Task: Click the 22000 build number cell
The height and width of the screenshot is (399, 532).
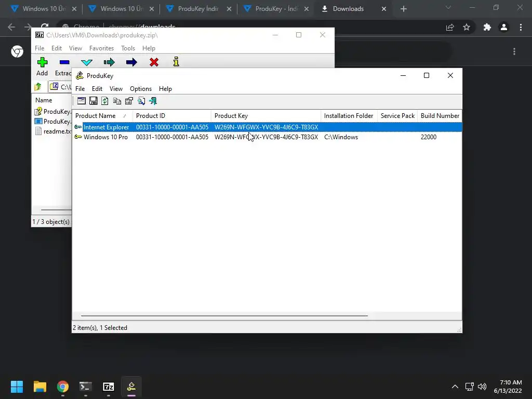Action: [429, 137]
